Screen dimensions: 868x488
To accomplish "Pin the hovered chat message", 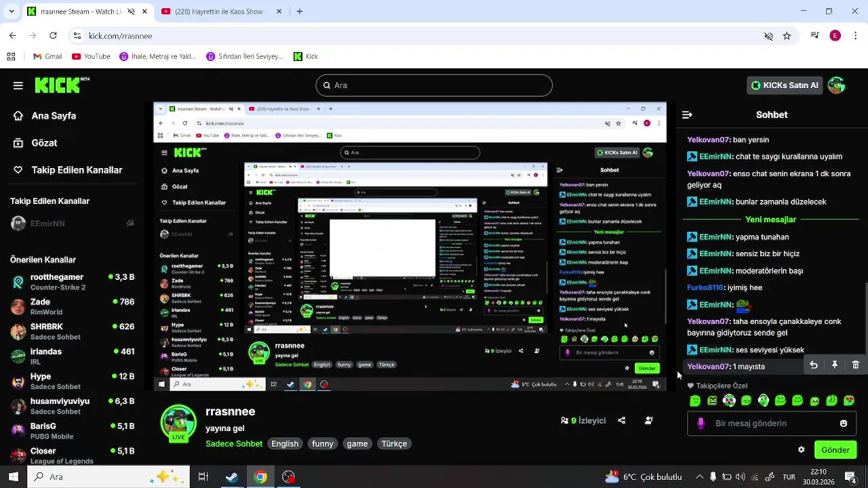I will click(835, 365).
